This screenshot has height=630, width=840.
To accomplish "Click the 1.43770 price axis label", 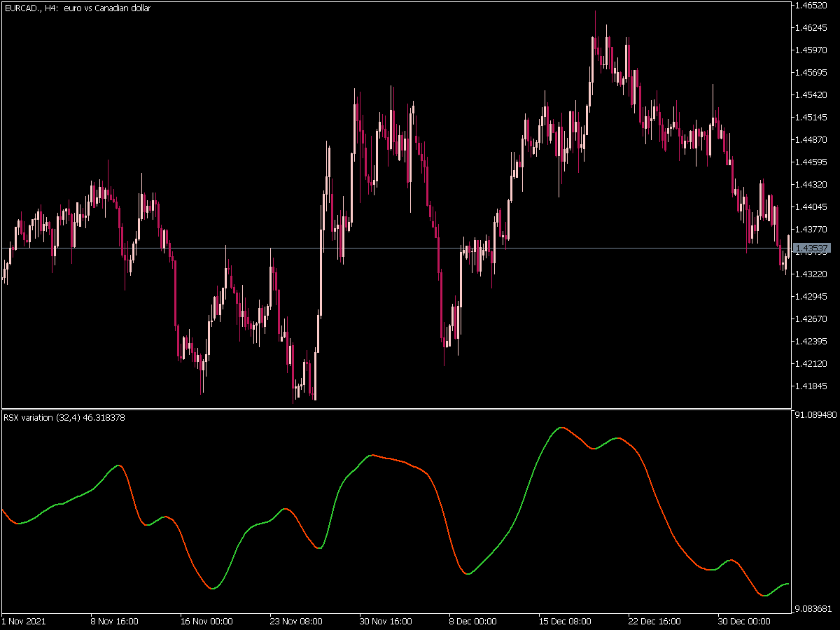I will [813, 230].
